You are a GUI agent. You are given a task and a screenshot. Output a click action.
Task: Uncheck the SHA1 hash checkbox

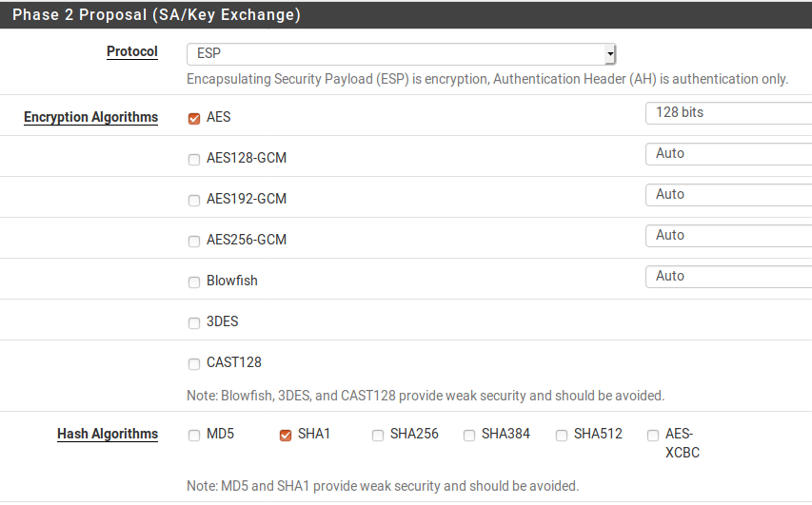coord(286,436)
